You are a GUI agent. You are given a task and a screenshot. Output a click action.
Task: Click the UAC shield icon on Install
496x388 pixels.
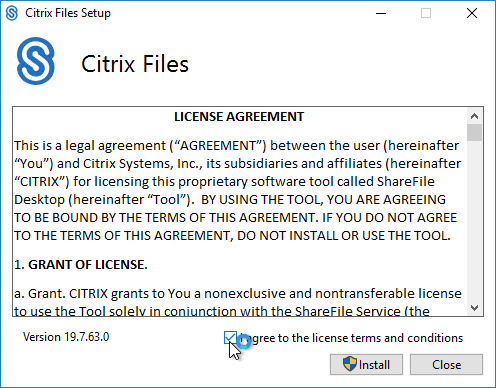(350, 364)
